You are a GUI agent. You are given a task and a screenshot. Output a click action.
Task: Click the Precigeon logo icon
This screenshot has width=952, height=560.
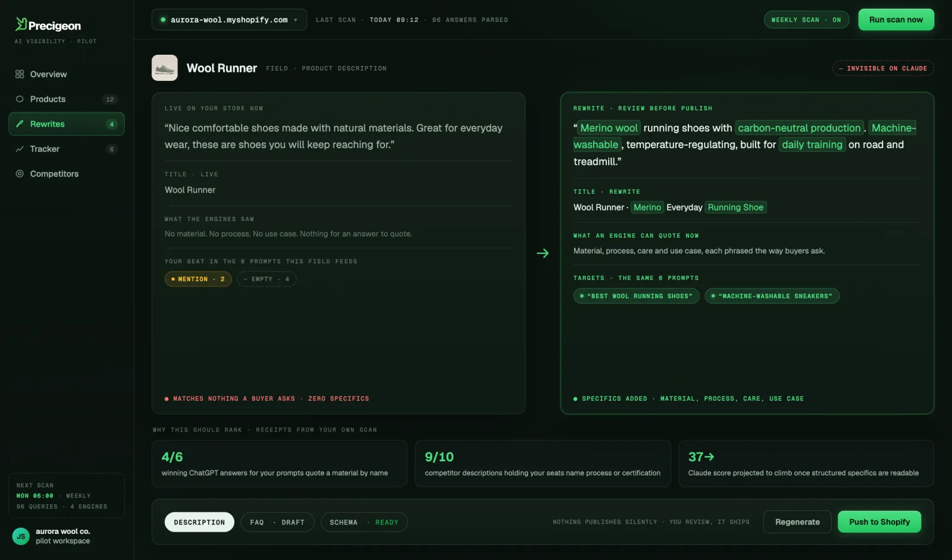click(x=21, y=24)
